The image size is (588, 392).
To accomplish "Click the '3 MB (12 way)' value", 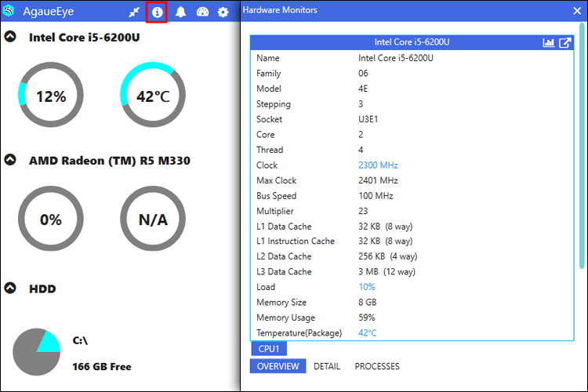I will (x=387, y=271).
